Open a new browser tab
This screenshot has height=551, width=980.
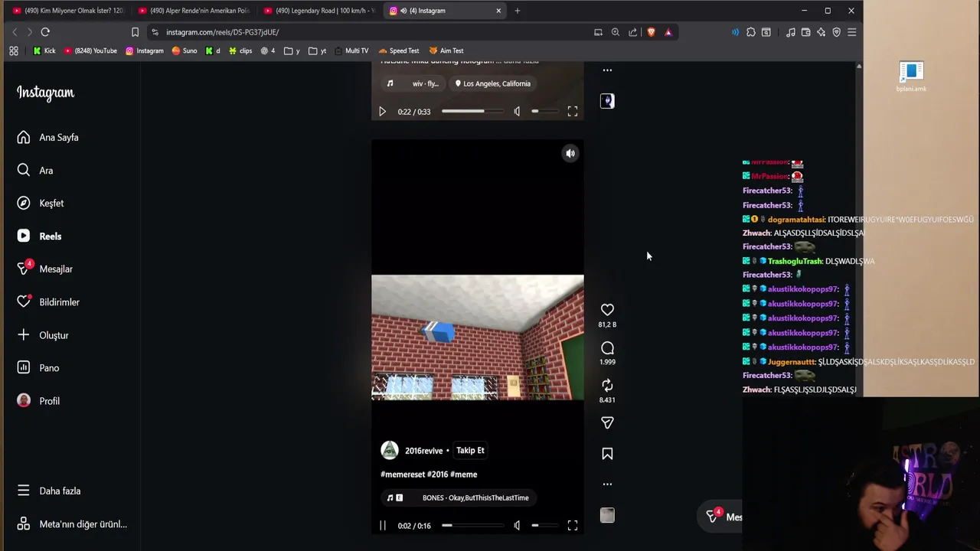pos(518,11)
